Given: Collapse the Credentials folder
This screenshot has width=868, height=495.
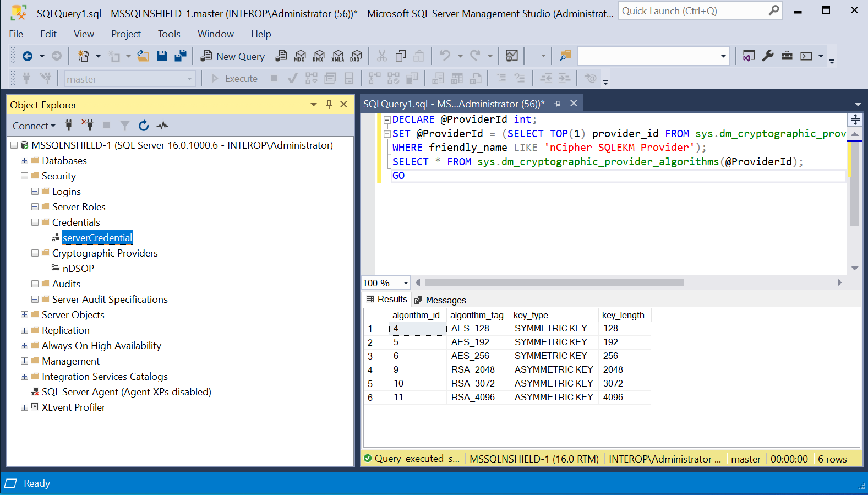Looking at the screenshot, I should [35, 222].
